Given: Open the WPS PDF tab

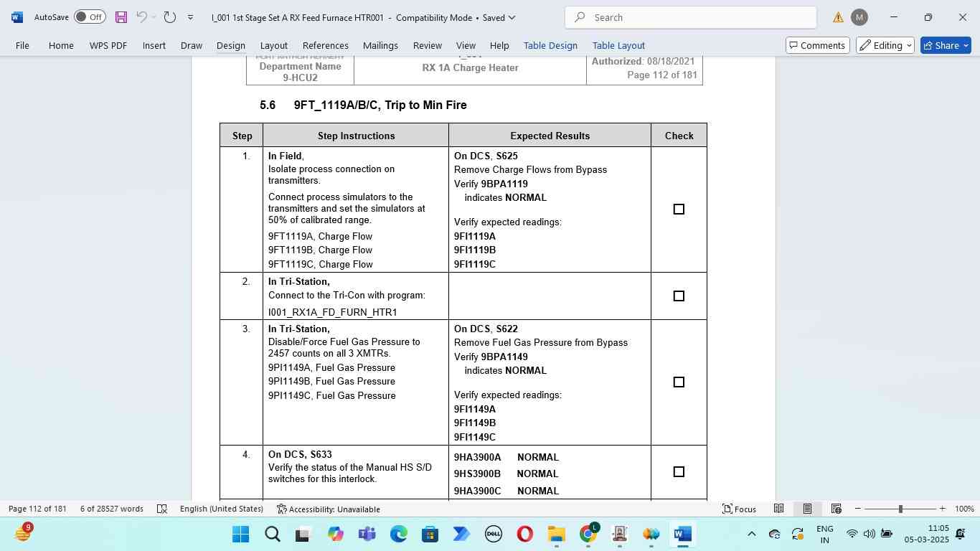Looking at the screenshot, I should pyautogui.click(x=108, y=45).
